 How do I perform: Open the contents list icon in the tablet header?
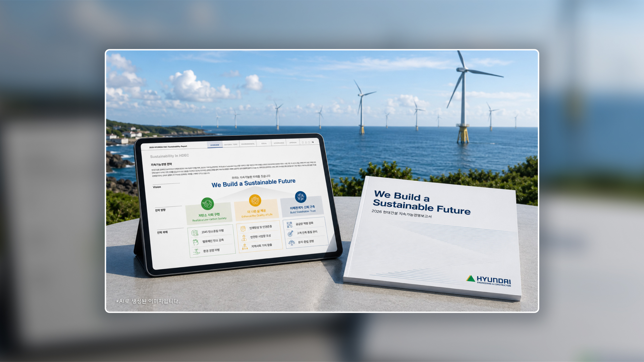click(306, 142)
